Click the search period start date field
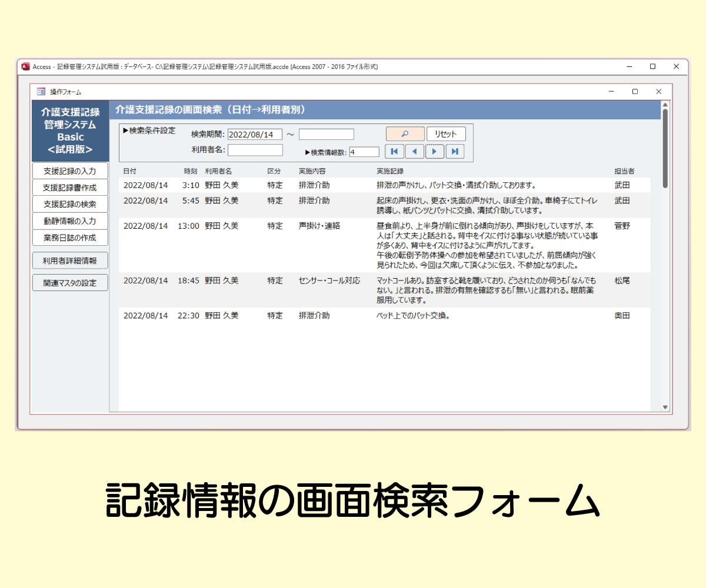The image size is (706, 588). [x=255, y=135]
